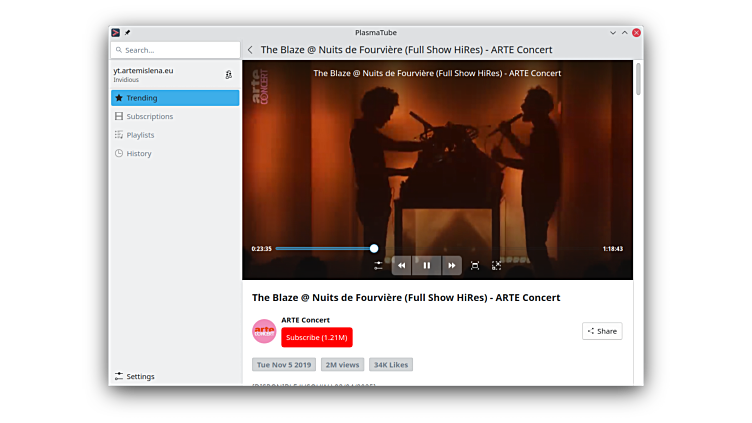Toggle fullscreen mode for the video
The image size is (752, 423).
point(497,265)
